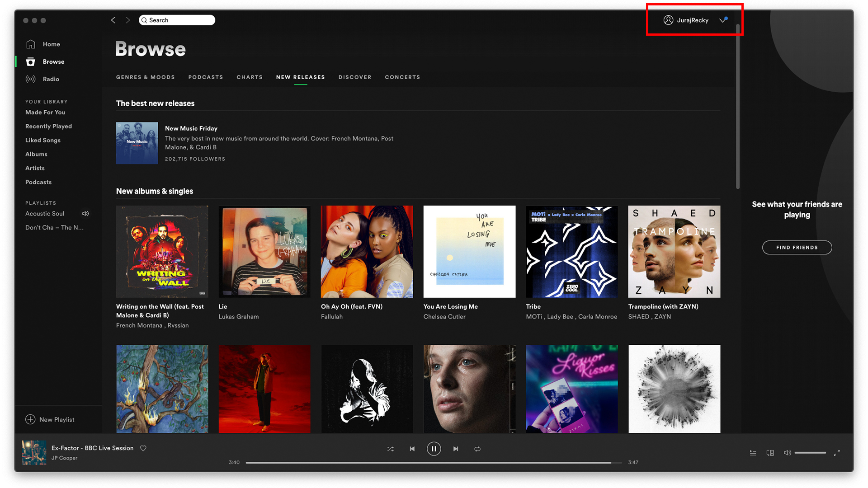Open Podcasts in Your Library
Viewport: 868px width, 488px height.
(x=38, y=182)
